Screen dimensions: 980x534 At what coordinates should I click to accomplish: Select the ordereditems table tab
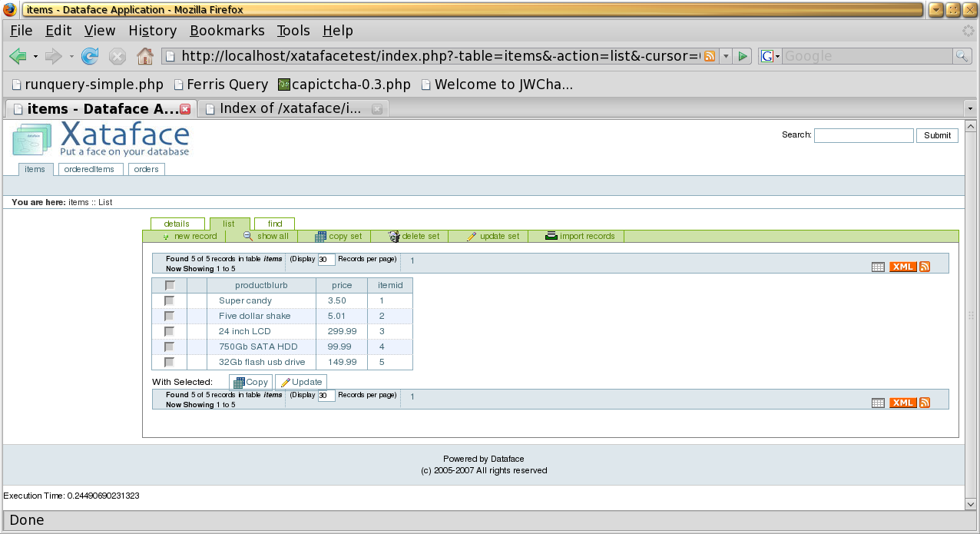point(89,169)
